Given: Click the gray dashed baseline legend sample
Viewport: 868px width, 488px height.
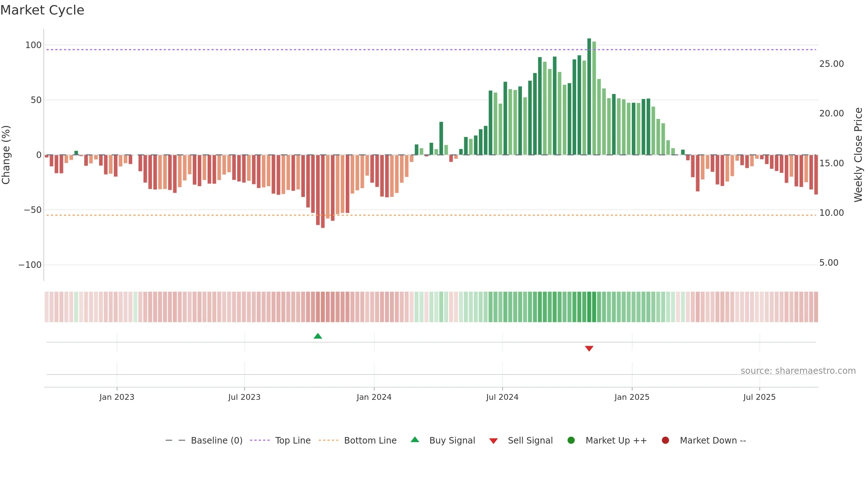Looking at the screenshot, I should click(x=175, y=440).
